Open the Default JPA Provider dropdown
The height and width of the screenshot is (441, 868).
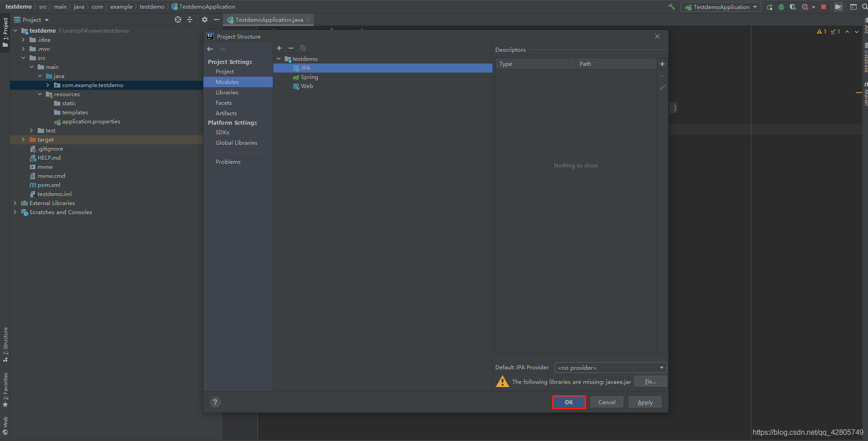pyautogui.click(x=610, y=367)
